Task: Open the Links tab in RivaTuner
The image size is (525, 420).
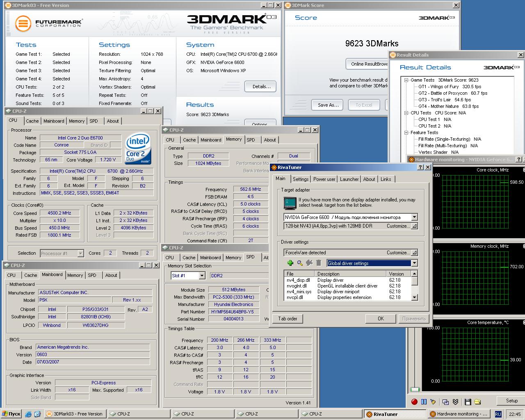Action: pyautogui.click(x=386, y=179)
